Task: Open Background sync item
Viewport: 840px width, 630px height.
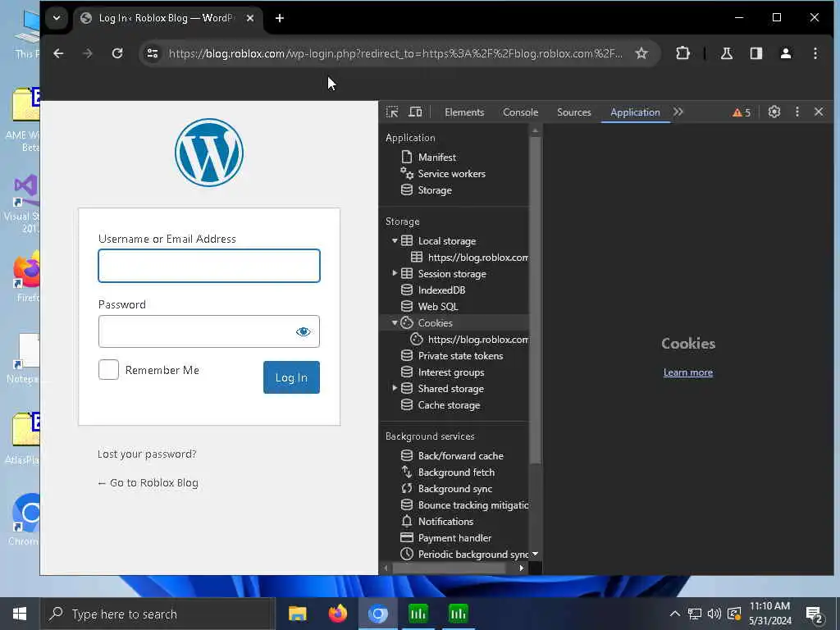Action: point(454,489)
